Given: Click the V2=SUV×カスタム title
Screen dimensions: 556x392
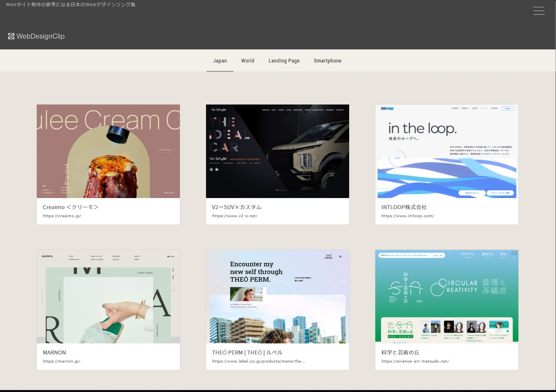Looking at the screenshot, I should pos(237,207).
